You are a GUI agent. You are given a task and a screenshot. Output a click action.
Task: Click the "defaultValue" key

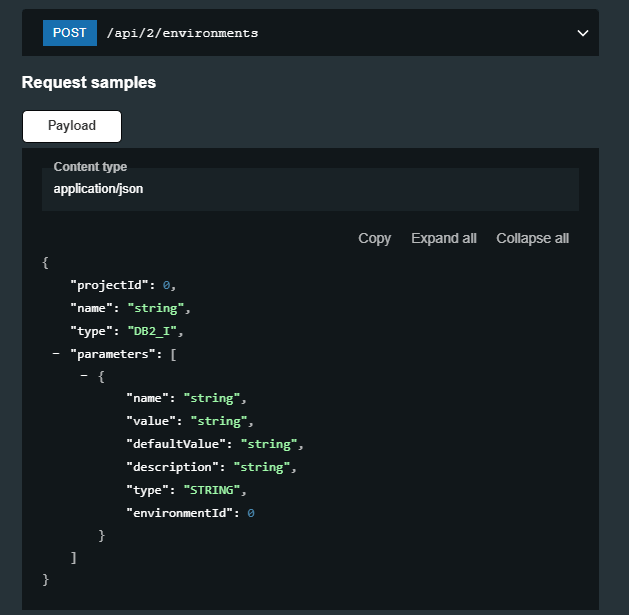tap(178, 444)
